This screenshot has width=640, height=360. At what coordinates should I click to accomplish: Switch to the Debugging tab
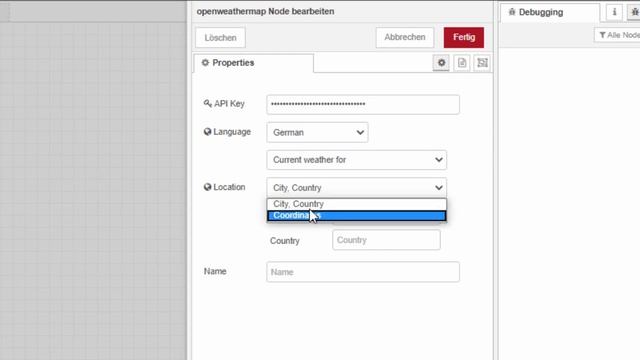pos(549,12)
